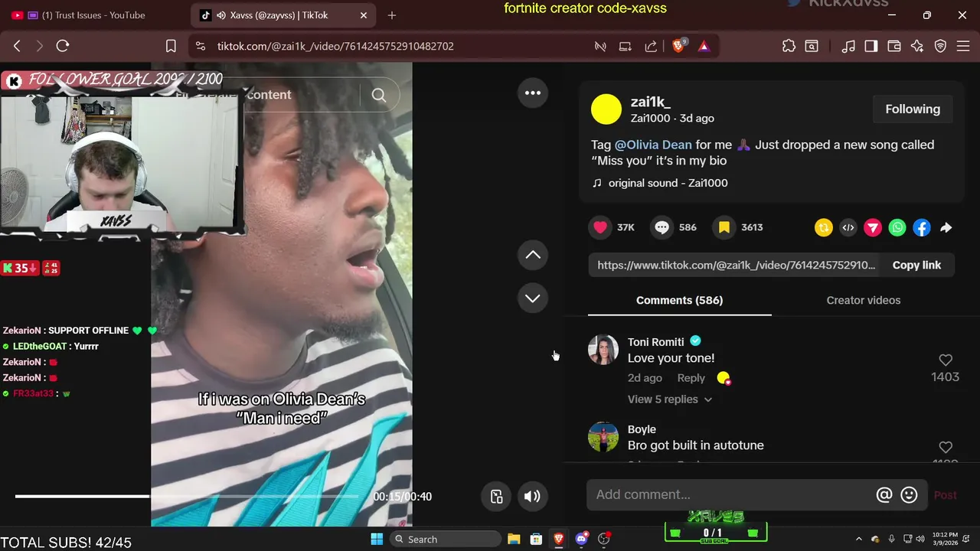The height and width of the screenshot is (551, 980).
Task: Open the Brave VPN shield icon
Action: tap(941, 46)
